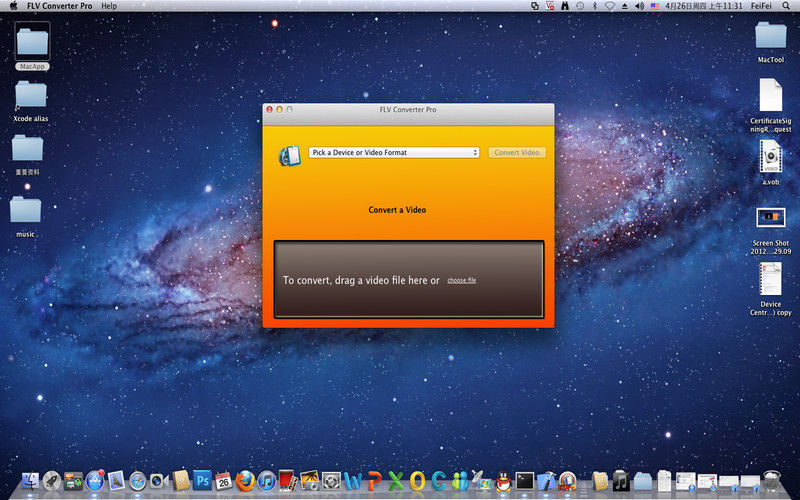800x500 pixels.
Task: Click the eject icon in menu bar
Action: tap(624, 6)
